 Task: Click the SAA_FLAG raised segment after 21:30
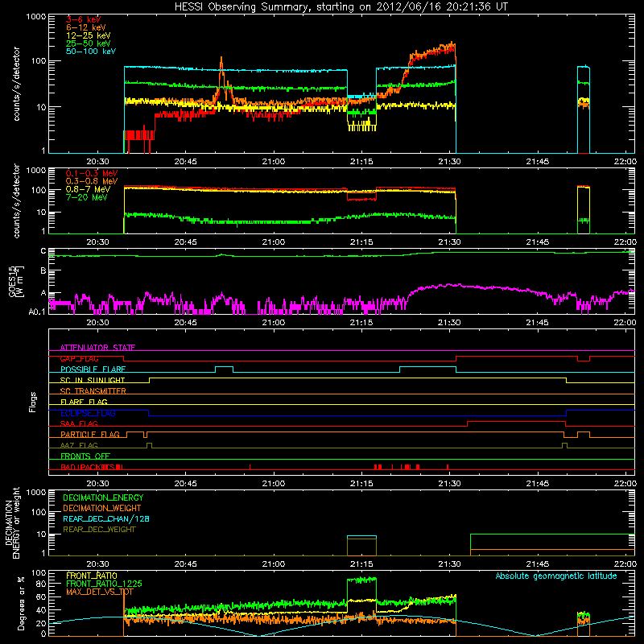(x=516, y=421)
